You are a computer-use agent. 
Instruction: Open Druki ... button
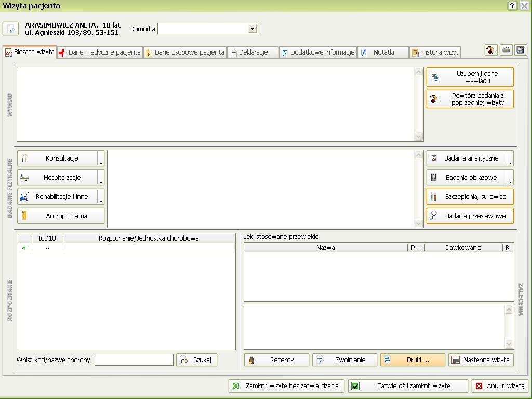413,360
